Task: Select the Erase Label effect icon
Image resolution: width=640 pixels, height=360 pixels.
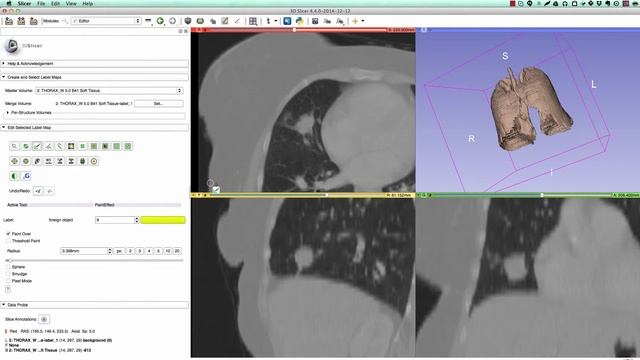Action: tap(26, 146)
